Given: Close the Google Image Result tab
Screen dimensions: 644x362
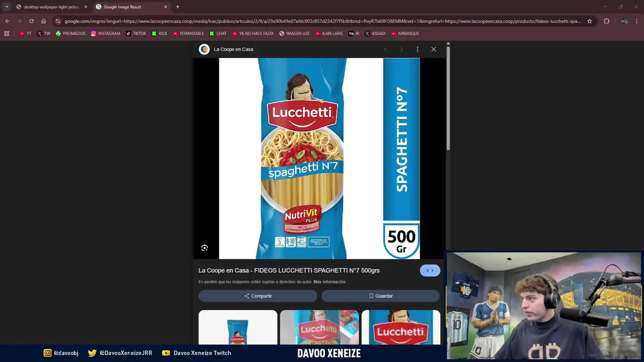Looking at the screenshot, I should click(166, 7).
